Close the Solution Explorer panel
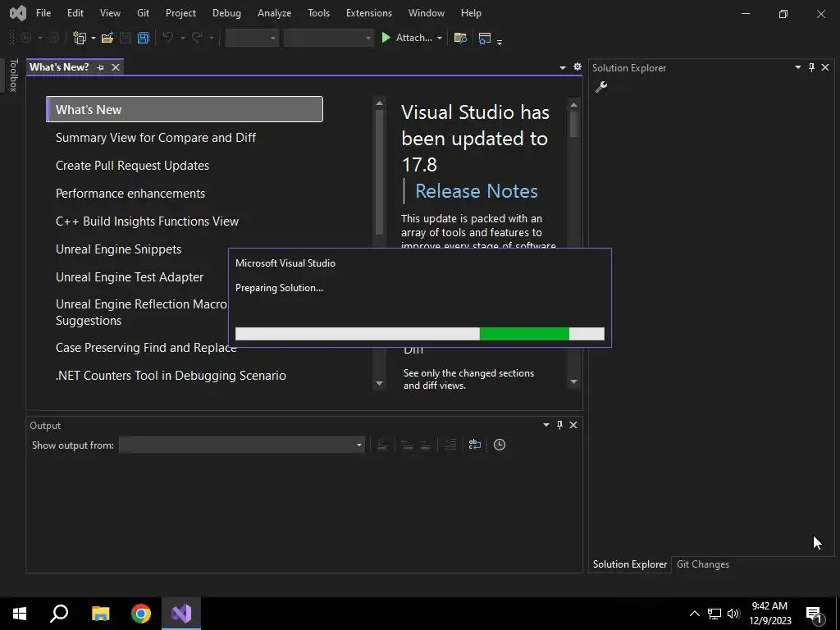The image size is (840, 630). point(825,67)
